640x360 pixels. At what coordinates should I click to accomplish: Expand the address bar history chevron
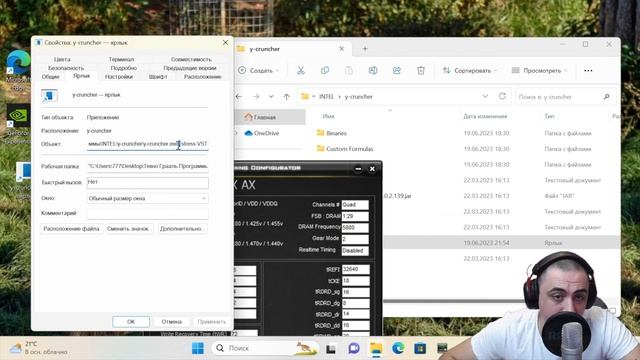(485, 96)
